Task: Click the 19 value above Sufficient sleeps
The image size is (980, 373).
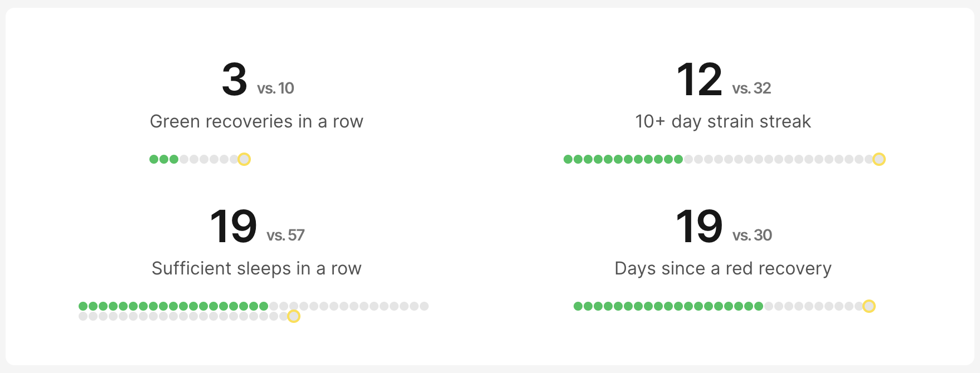Action: click(x=233, y=227)
